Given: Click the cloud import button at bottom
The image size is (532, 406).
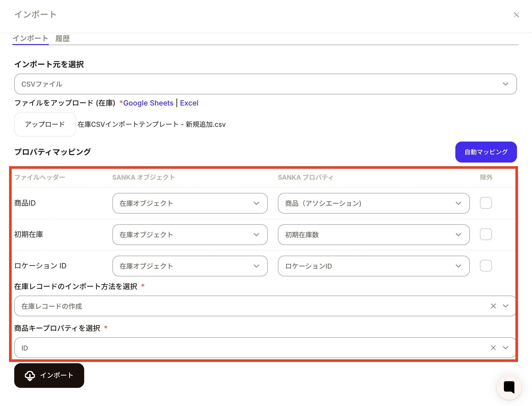Looking at the screenshot, I should (49, 375).
